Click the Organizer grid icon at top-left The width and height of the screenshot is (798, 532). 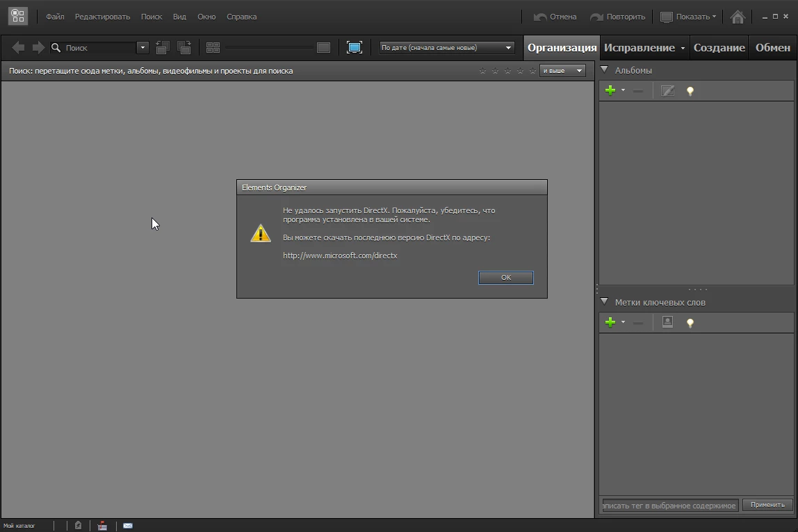pos(18,16)
